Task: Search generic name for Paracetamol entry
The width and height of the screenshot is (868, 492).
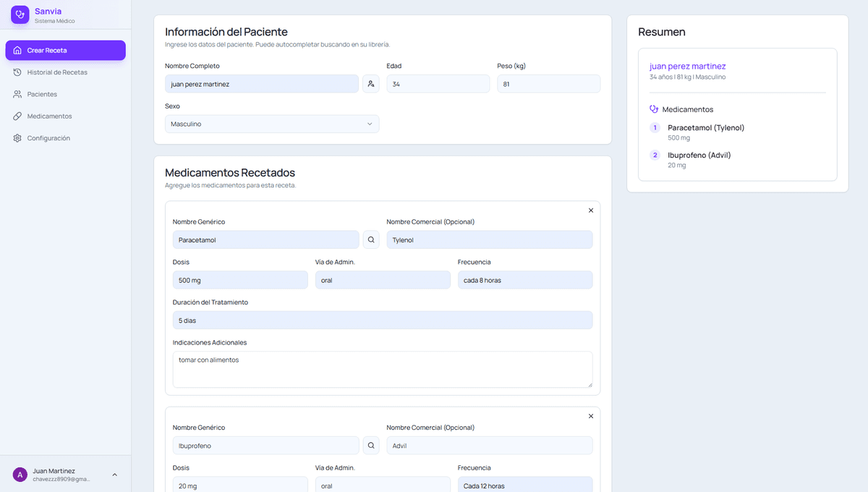Action: coord(371,239)
